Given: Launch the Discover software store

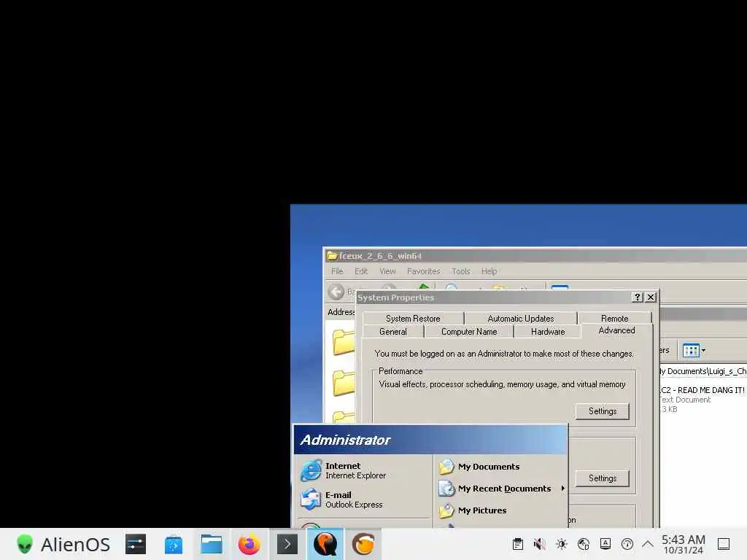Looking at the screenshot, I should (x=174, y=544).
